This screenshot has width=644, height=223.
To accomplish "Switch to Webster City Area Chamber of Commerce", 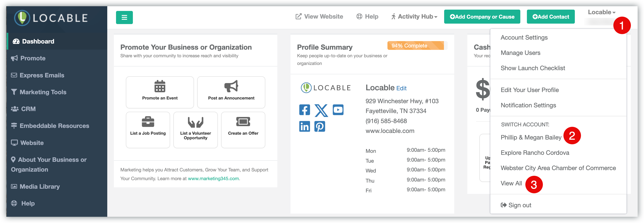I will [x=558, y=168].
